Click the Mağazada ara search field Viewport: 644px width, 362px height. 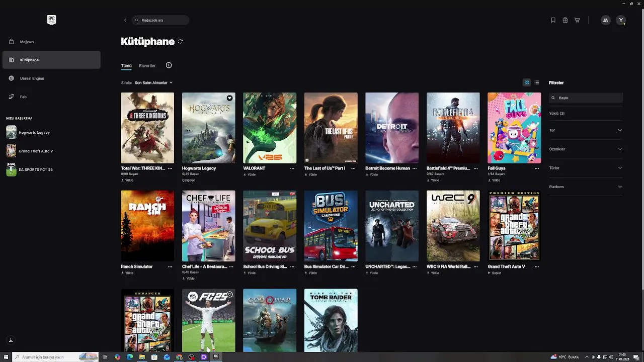tap(160, 20)
